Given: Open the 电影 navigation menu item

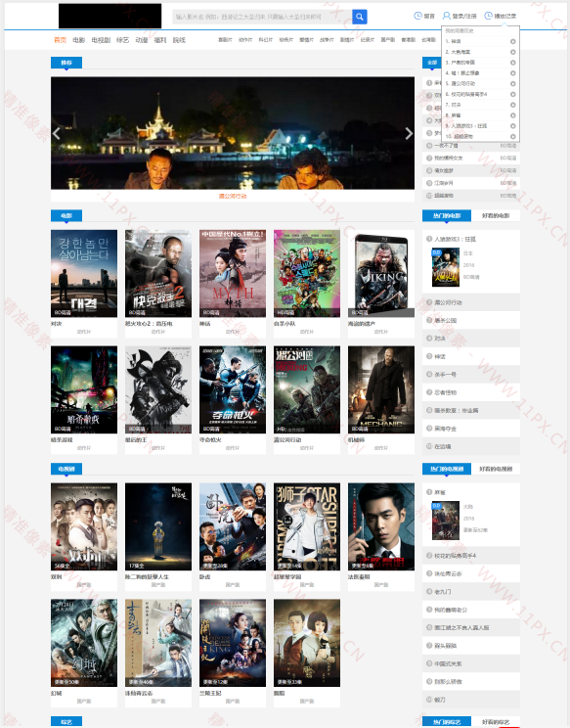Looking at the screenshot, I should pyautogui.click(x=79, y=40).
